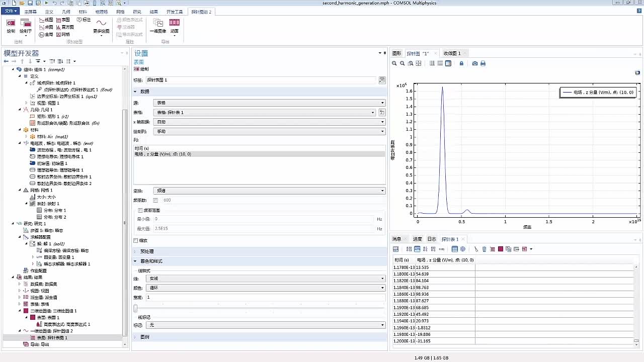This screenshot has width=644, height=362.
Task: Add a 网格 mesh plot
Action: [x=63, y=34]
